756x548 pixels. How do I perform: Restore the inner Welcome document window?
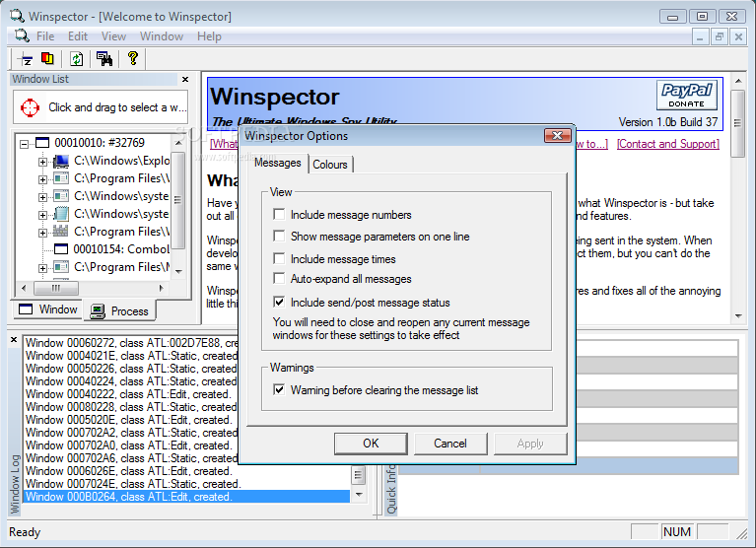pyautogui.click(x=720, y=36)
